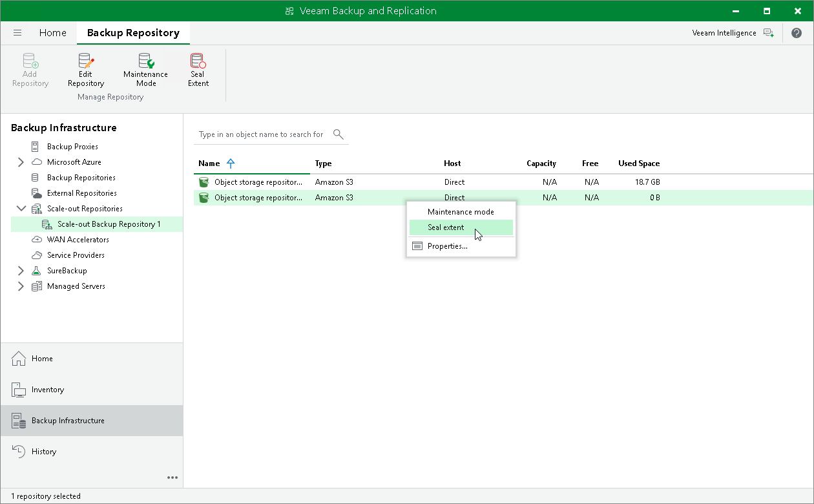Sort by Host column header
This screenshot has width=814, height=504.
pyautogui.click(x=452, y=163)
